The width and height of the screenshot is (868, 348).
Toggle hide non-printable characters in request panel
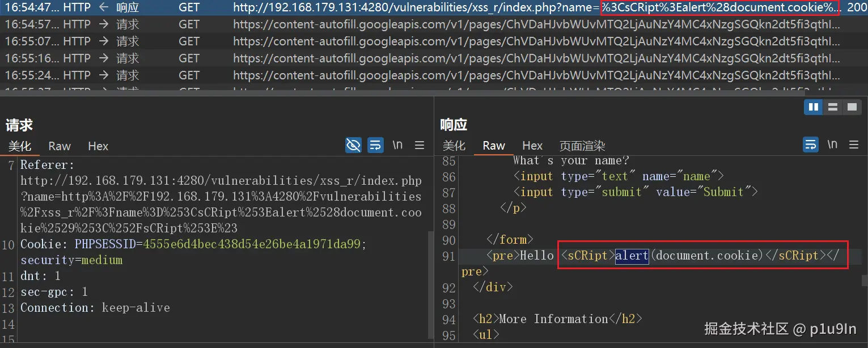(x=353, y=145)
